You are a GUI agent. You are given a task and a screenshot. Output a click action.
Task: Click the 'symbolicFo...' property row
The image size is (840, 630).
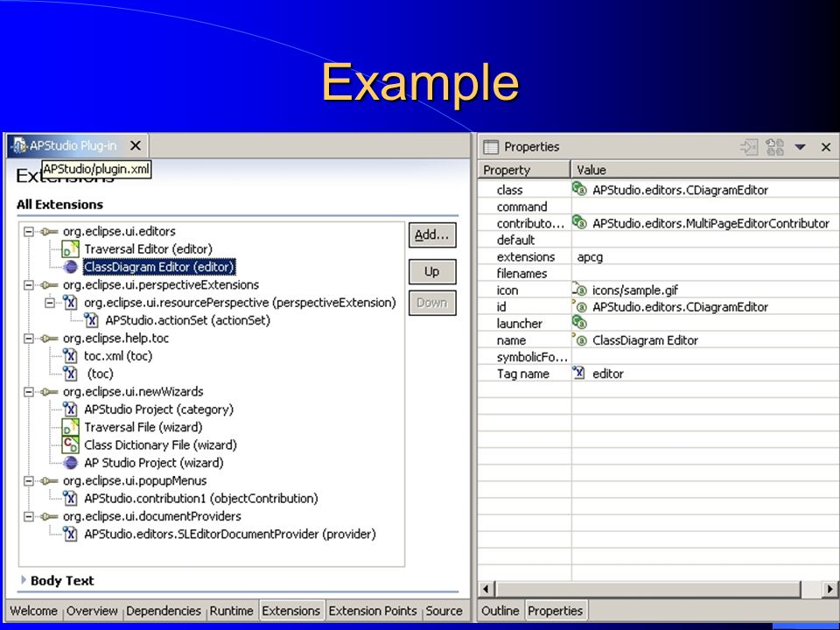(x=658, y=357)
